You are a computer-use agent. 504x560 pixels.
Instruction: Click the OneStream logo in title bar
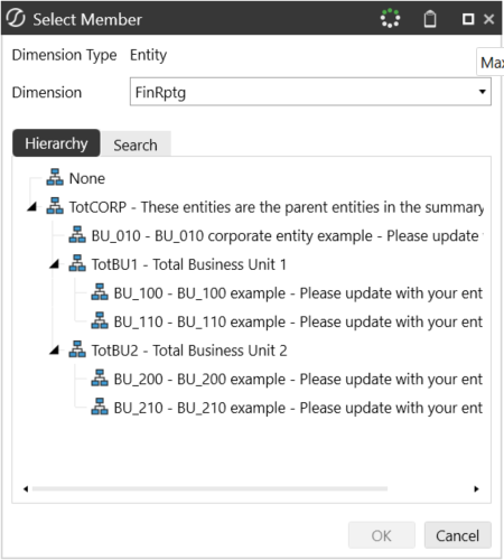tap(16, 19)
